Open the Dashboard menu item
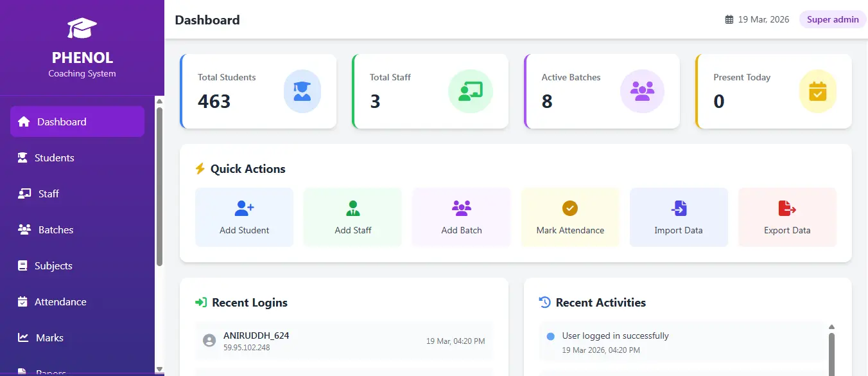Viewport: 868px width, 376px height. click(x=77, y=121)
